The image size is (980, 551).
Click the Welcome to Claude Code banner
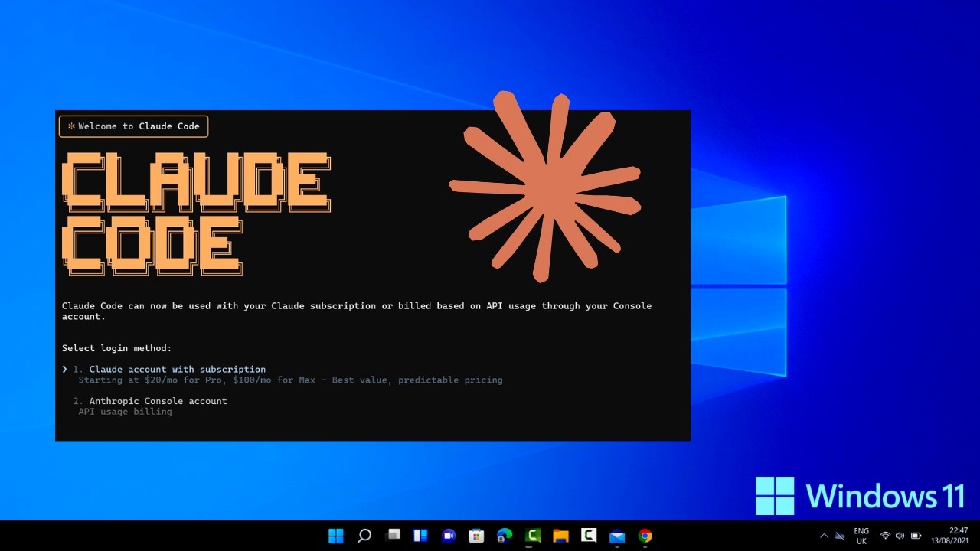pyautogui.click(x=133, y=126)
